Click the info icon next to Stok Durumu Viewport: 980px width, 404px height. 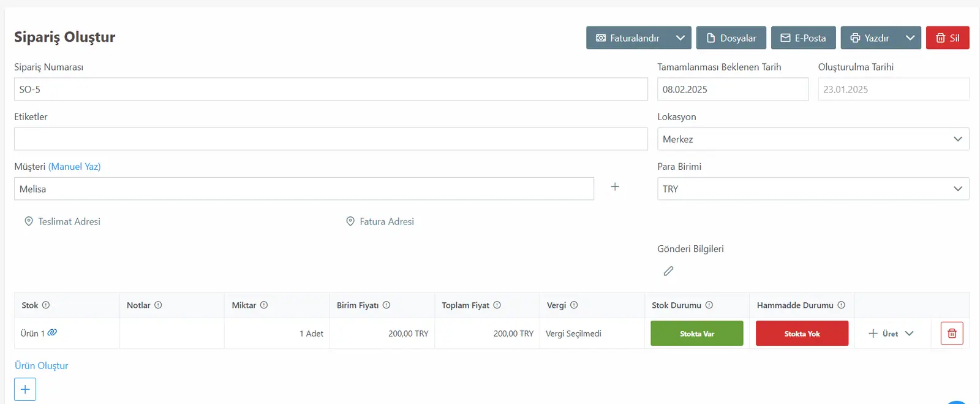point(709,305)
